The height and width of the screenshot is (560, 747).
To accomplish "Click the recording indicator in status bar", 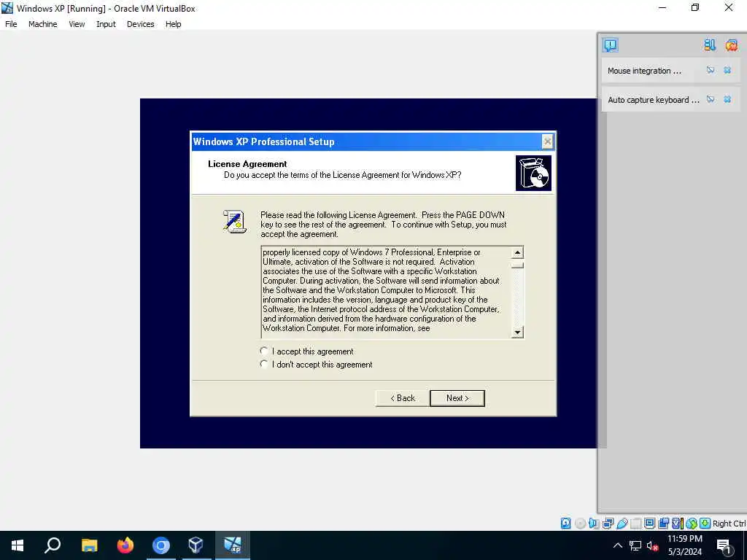I will 663,524.
